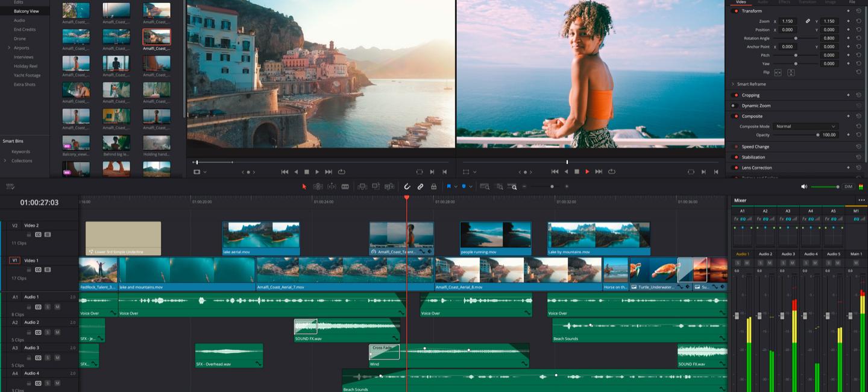The image size is (868, 392).
Task: Open the Interviews bin
Action: (x=24, y=57)
